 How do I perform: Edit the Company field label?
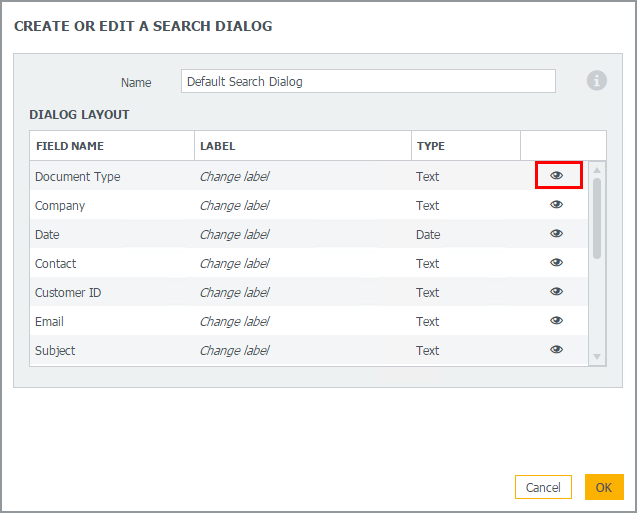pos(234,206)
